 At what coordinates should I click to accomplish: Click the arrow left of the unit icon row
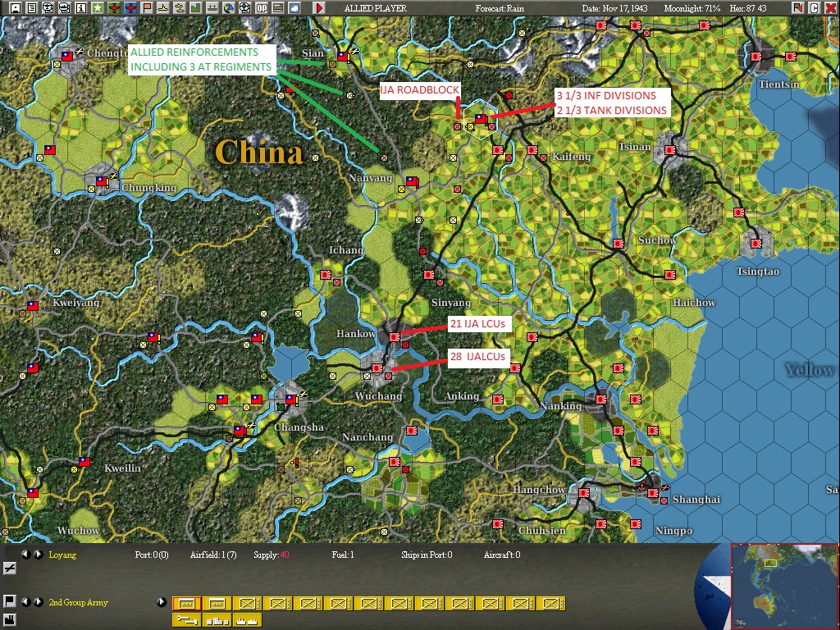tap(162, 601)
